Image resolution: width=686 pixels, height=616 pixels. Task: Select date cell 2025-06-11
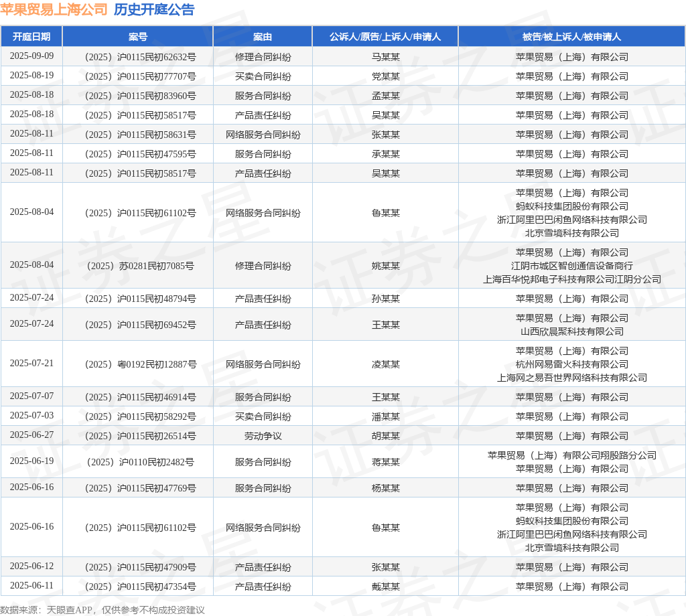31,585
